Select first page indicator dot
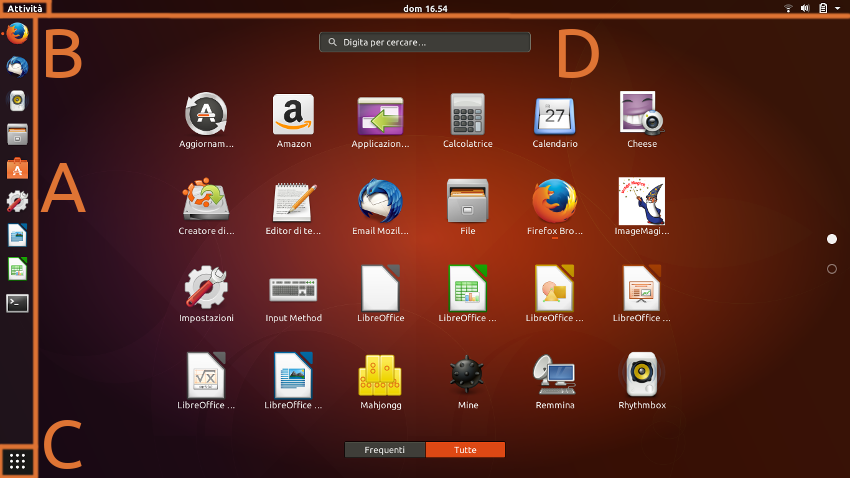 click(832, 239)
